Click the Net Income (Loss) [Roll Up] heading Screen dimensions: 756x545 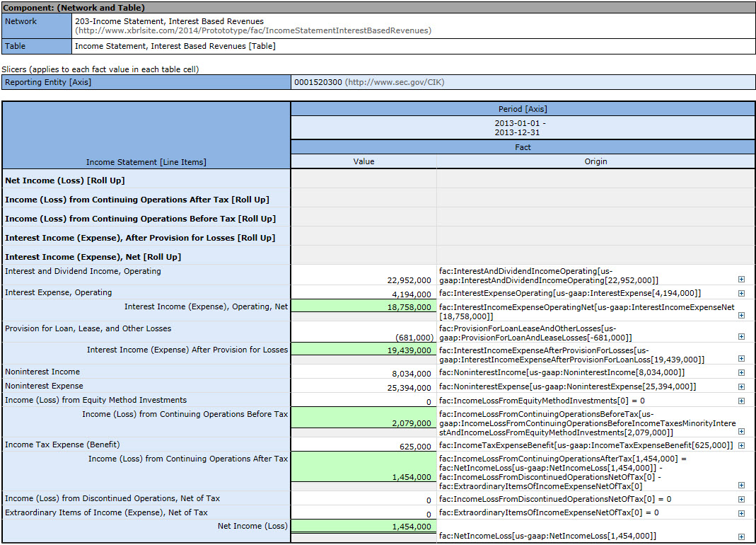click(64, 180)
